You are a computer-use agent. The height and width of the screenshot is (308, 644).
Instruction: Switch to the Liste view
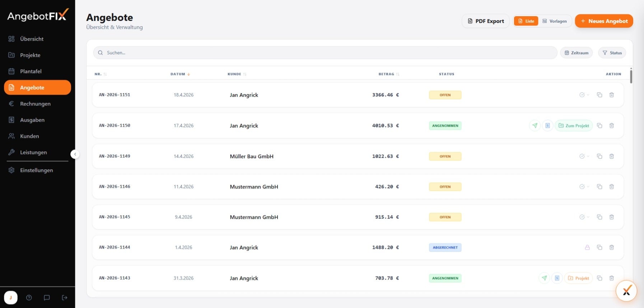pos(526,21)
